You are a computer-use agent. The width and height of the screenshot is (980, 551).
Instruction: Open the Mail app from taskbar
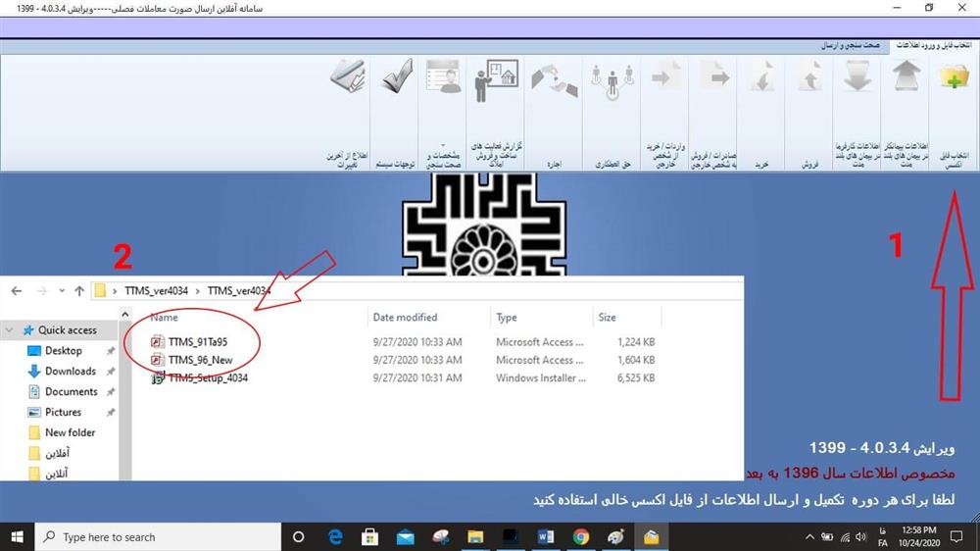[x=405, y=536]
